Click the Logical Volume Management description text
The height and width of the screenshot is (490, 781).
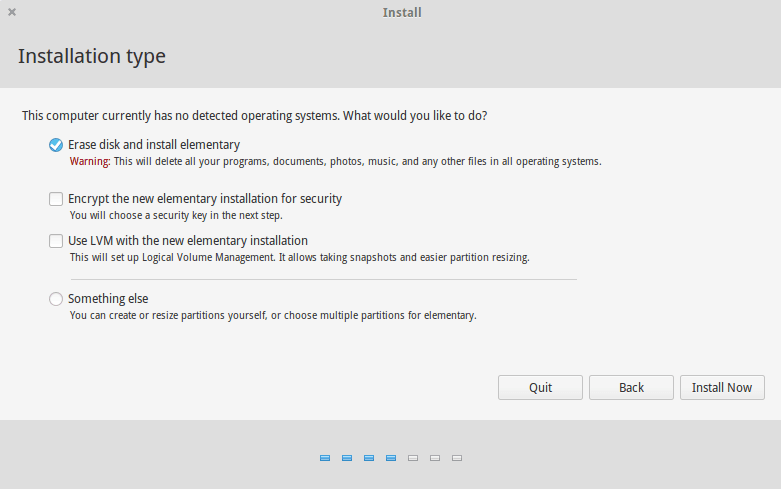tap(299, 257)
